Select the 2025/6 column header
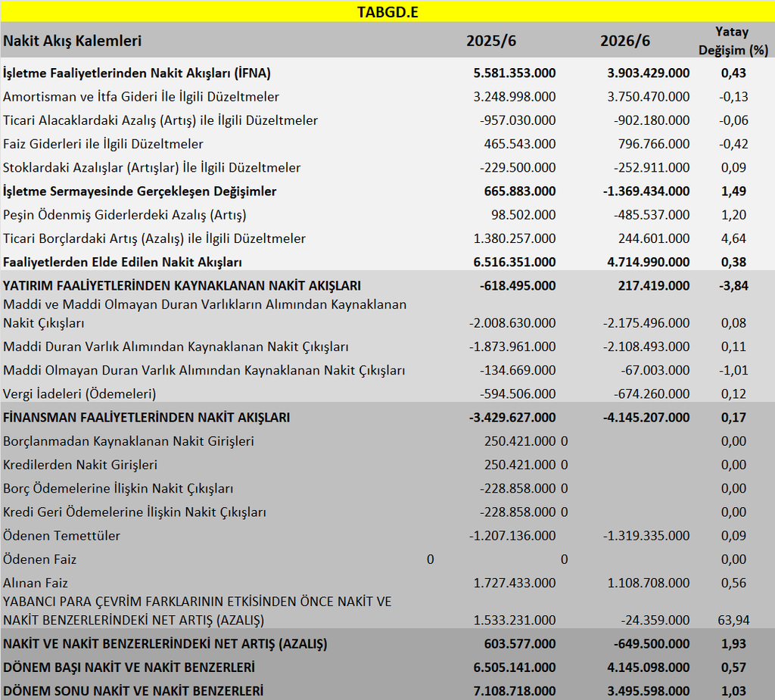The image size is (775, 700). click(490, 41)
